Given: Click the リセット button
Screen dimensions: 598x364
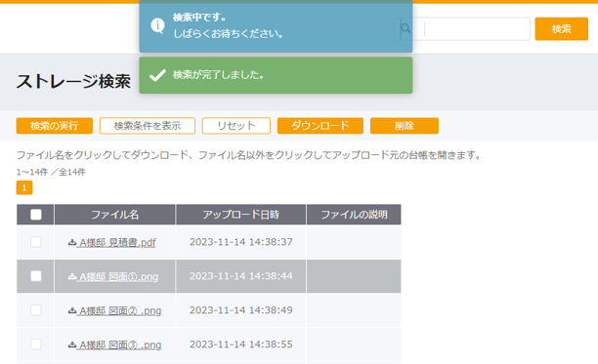Looking at the screenshot, I should [x=236, y=126].
